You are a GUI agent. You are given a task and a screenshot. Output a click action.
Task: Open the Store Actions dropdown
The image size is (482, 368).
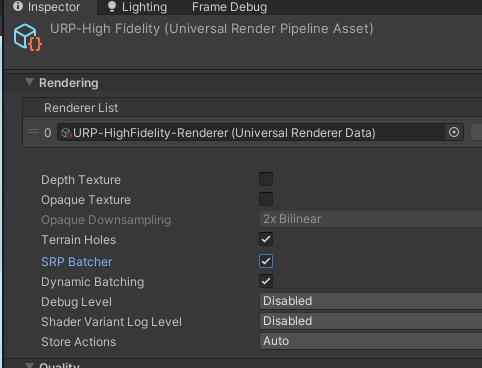point(371,341)
